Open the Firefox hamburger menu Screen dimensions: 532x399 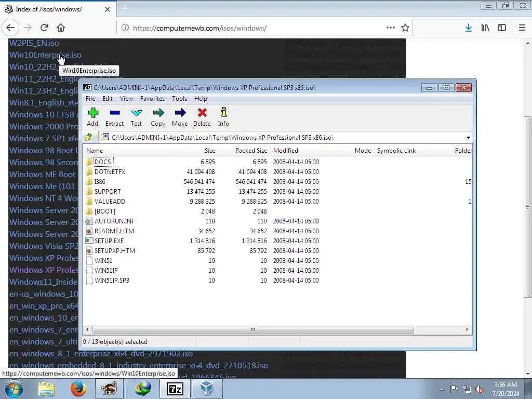click(522, 28)
